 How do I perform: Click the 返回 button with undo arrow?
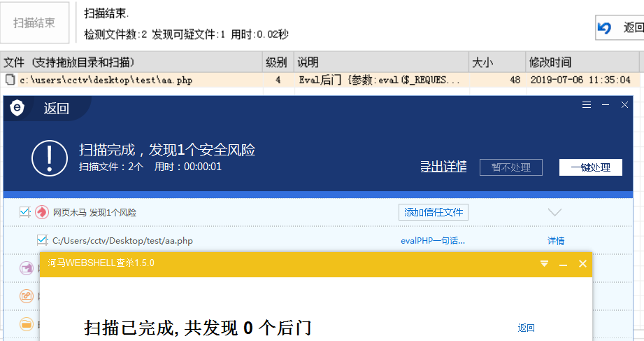(620, 27)
